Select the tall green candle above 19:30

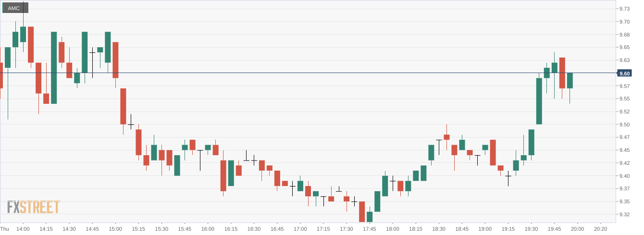[x=539, y=101]
